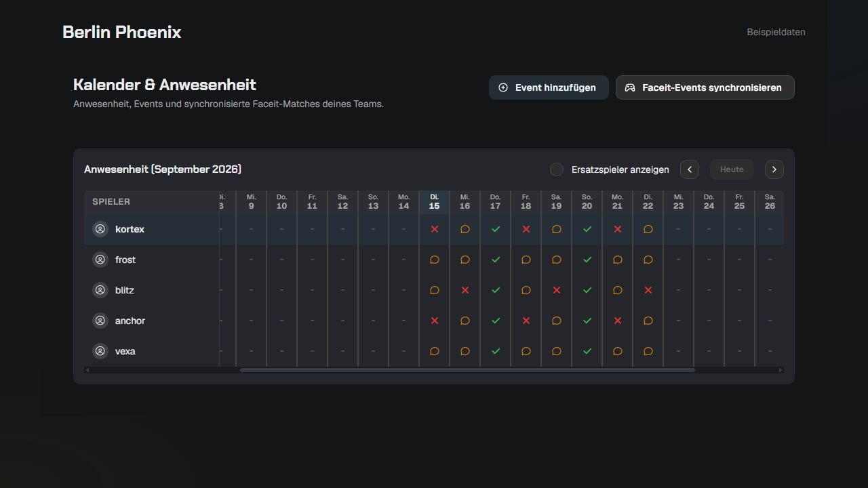Click kortex's comment bubble on Mi. 16
This screenshot has height=488, width=868.
(465, 229)
